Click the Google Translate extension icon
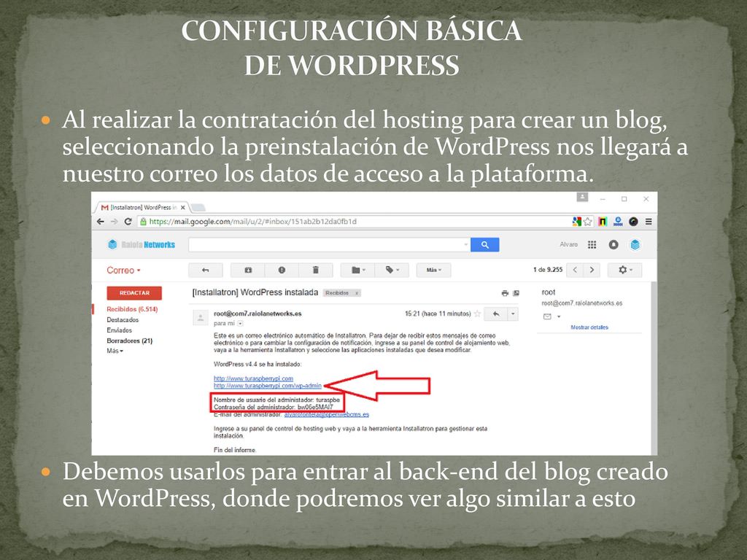Viewport: 747px width, 560px height. pos(577,222)
